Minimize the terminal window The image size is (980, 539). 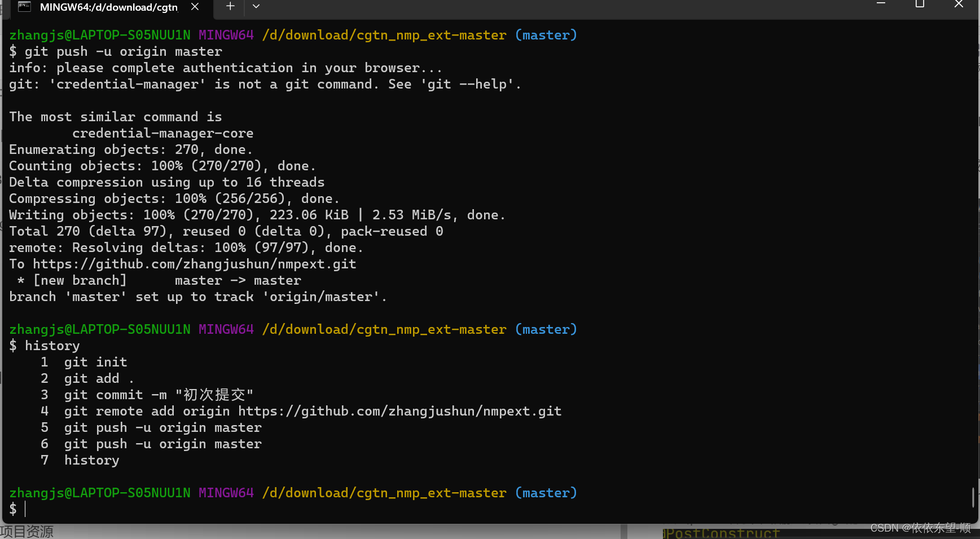[x=881, y=5]
